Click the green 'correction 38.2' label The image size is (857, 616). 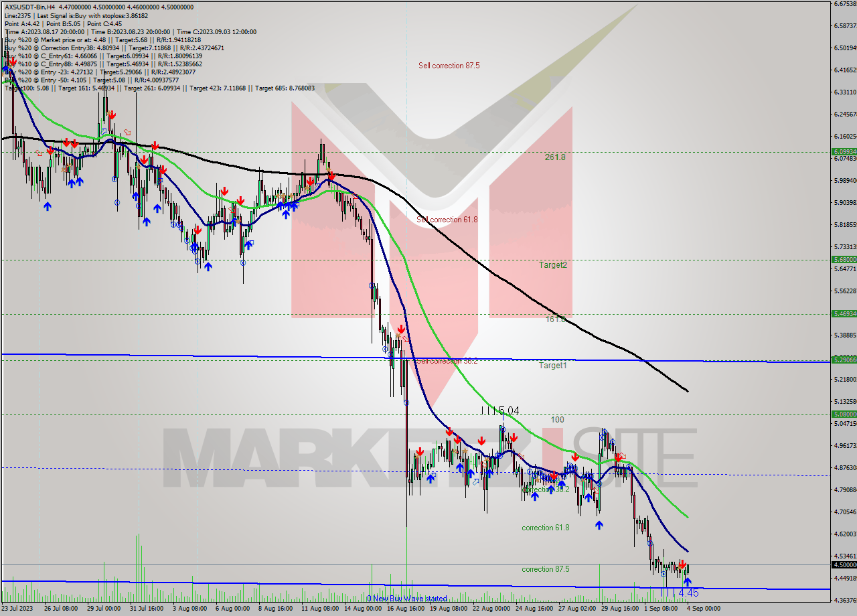pyautogui.click(x=546, y=489)
